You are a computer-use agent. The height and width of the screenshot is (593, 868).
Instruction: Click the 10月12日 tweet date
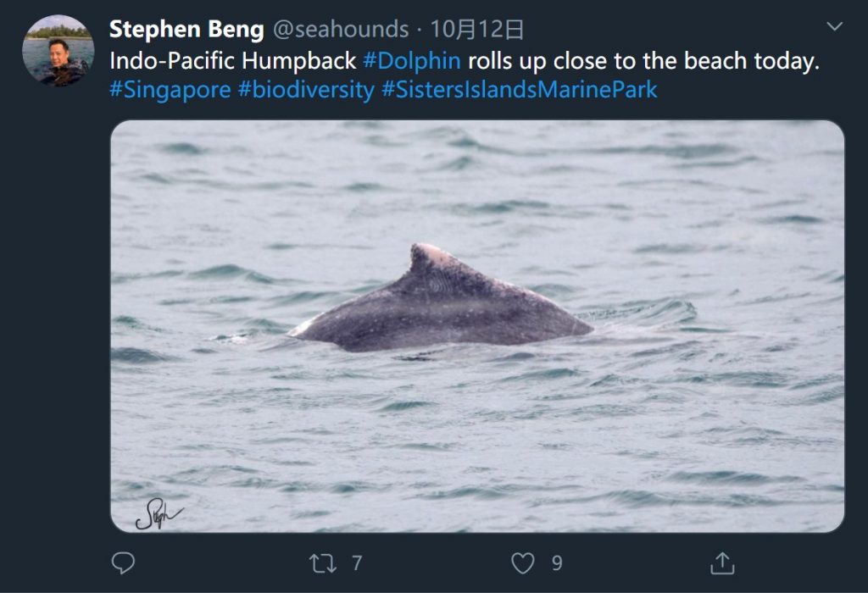(x=477, y=30)
